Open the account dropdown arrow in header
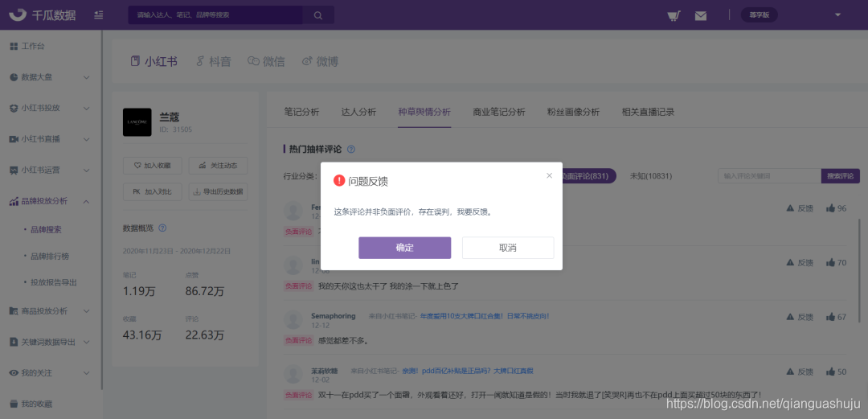 [x=837, y=15]
